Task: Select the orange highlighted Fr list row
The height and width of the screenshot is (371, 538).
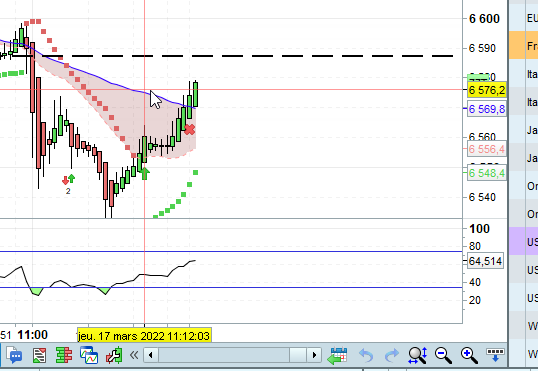Action: coord(524,45)
